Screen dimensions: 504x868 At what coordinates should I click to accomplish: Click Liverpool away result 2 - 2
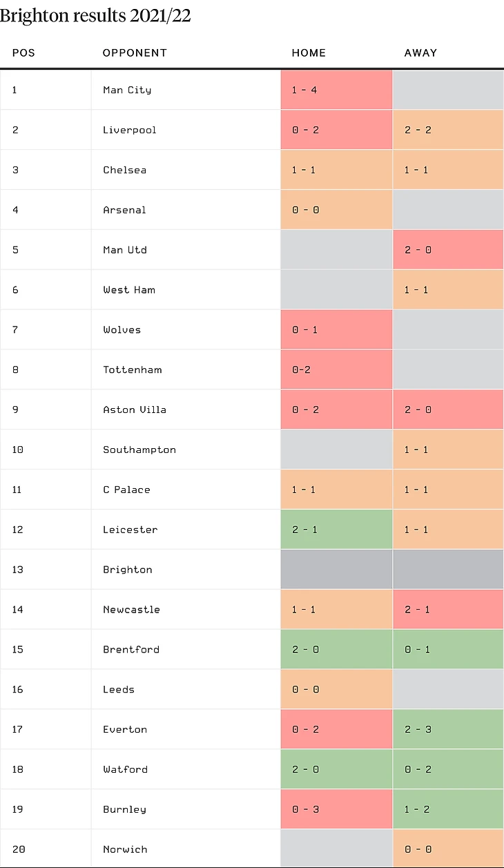[418, 130]
